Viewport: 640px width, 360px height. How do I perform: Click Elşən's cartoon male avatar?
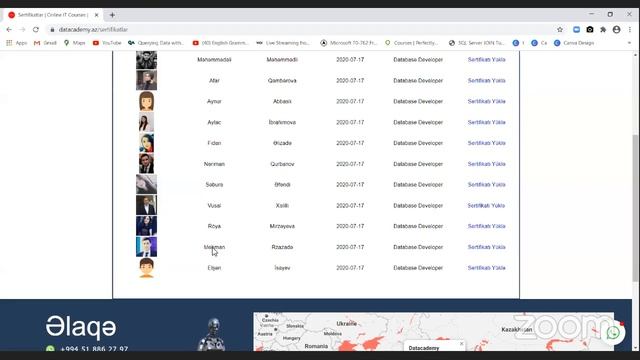pyautogui.click(x=146, y=268)
